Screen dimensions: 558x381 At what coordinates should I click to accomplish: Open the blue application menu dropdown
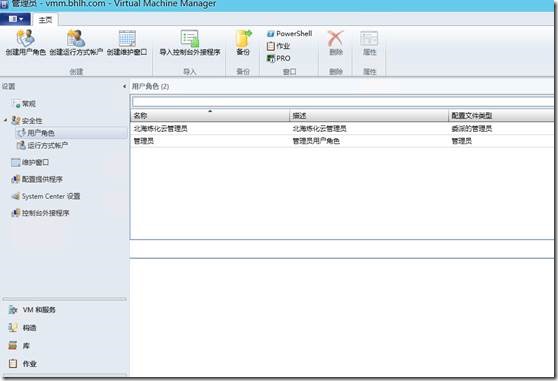point(15,19)
